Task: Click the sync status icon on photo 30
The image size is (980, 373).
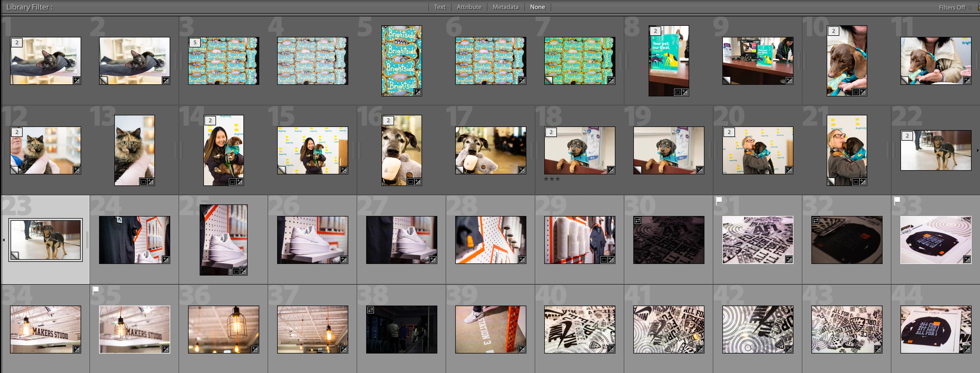Action: click(x=638, y=220)
